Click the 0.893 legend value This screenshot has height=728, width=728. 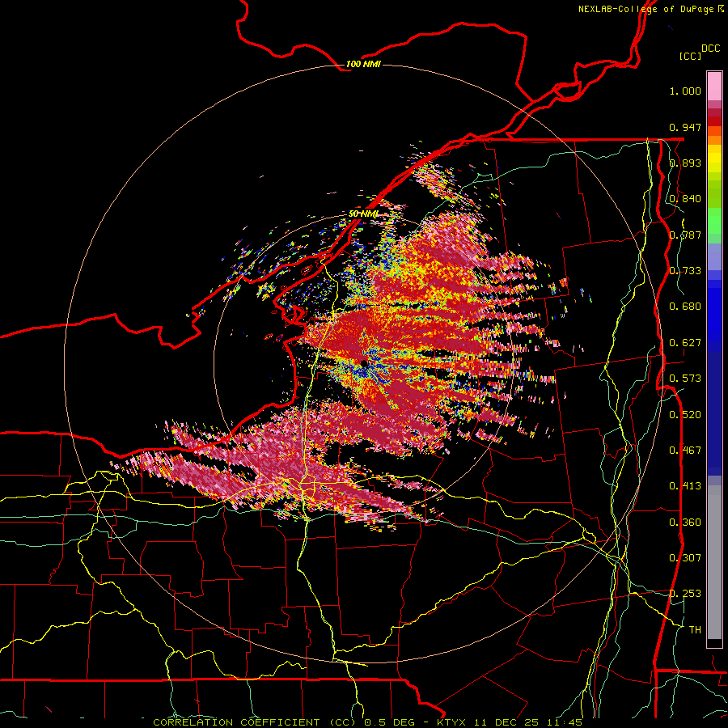pos(685,163)
